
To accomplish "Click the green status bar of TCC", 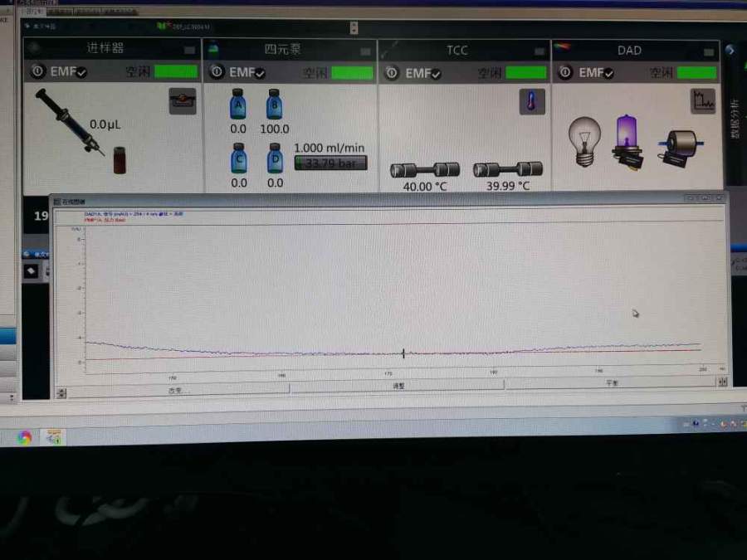I will pyautogui.click(x=526, y=73).
